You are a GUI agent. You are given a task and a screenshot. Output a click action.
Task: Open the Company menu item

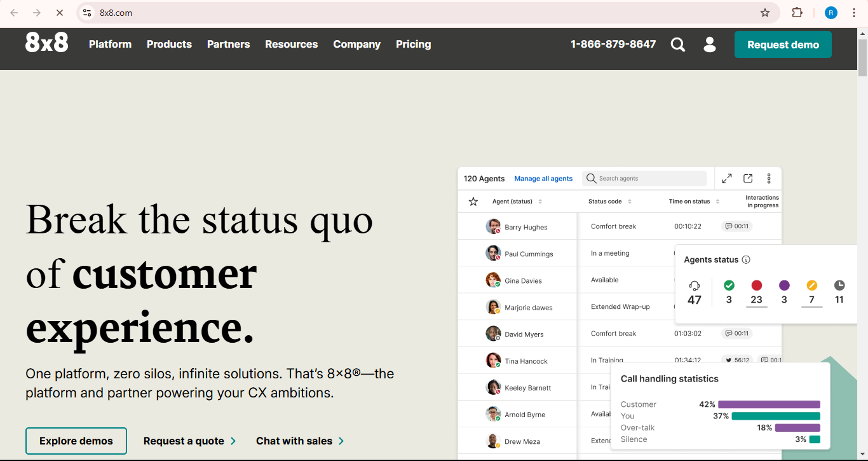tap(356, 44)
